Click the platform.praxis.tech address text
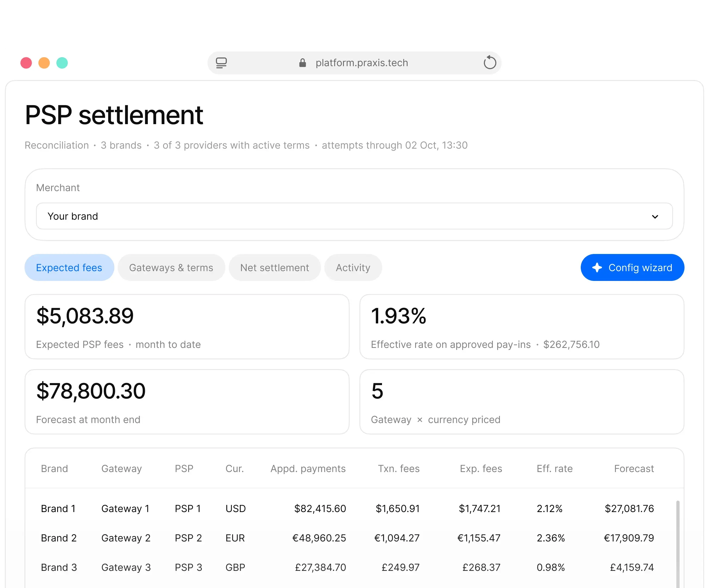Screen dimensions: 709x588 362,63
